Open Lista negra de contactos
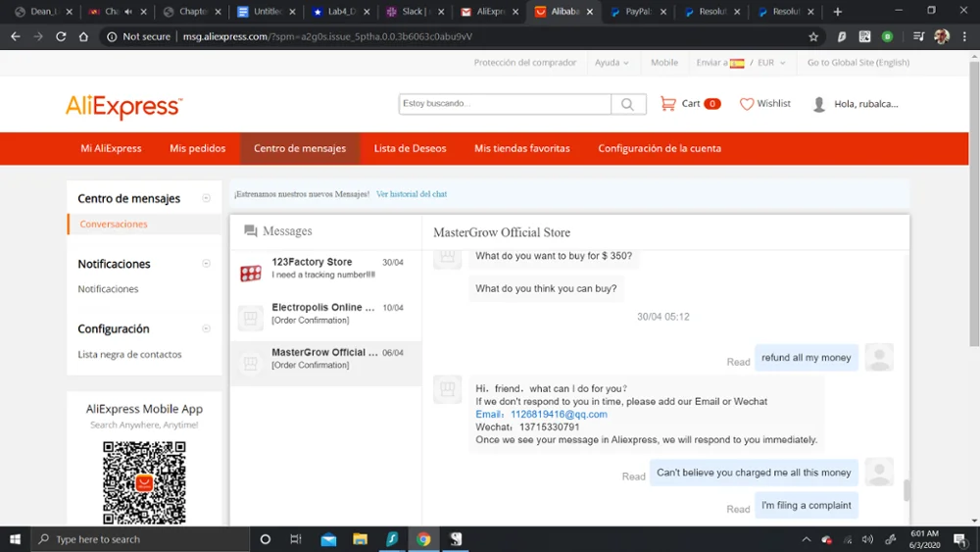Screen dimensions: 980x552 click(x=129, y=355)
